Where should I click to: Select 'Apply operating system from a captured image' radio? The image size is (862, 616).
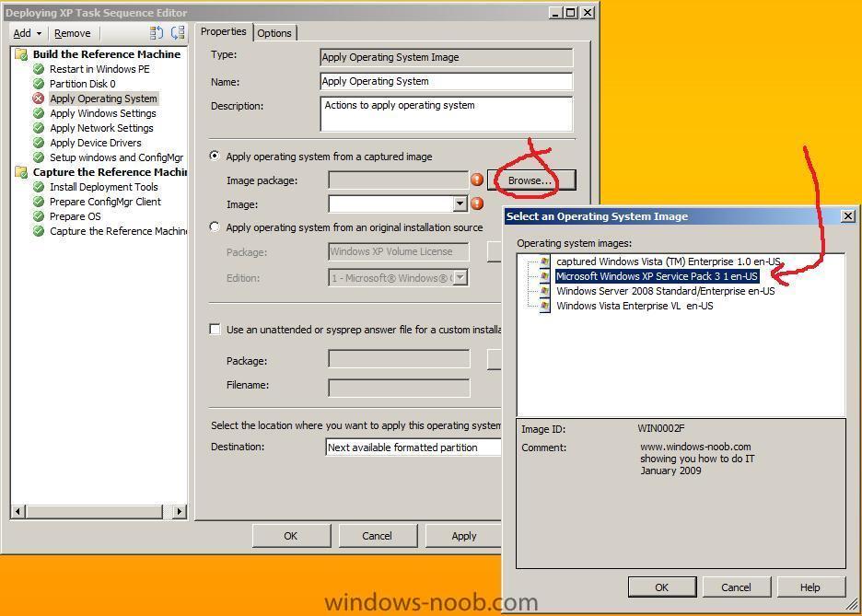pyautogui.click(x=215, y=156)
